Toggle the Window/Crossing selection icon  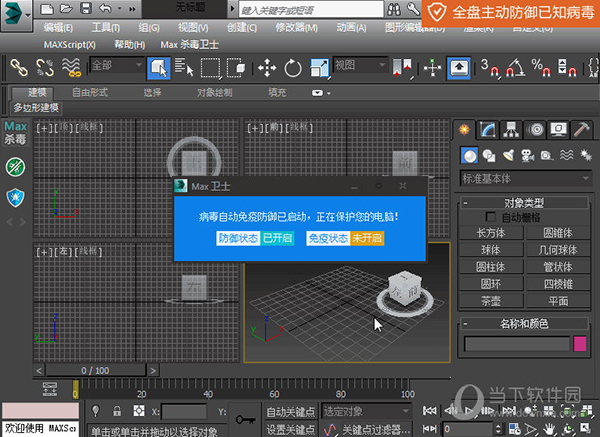236,68
